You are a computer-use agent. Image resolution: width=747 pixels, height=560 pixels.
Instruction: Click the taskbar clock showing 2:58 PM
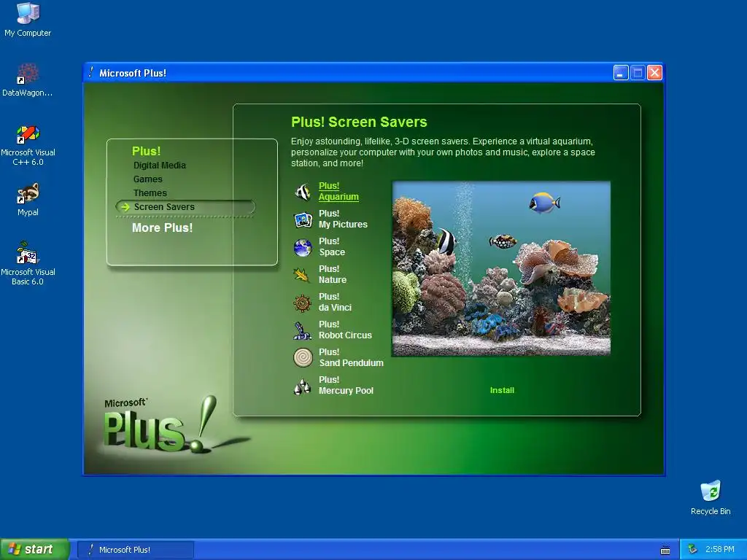719,549
